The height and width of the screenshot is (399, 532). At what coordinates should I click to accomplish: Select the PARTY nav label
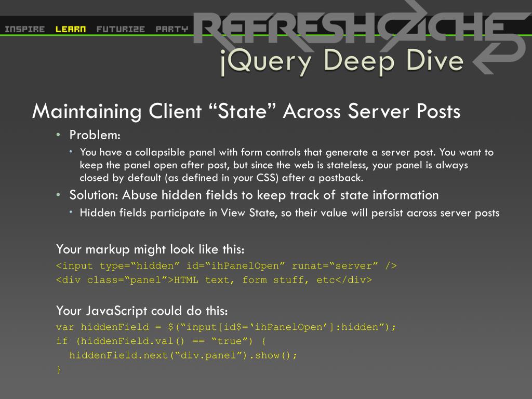pos(171,29)
